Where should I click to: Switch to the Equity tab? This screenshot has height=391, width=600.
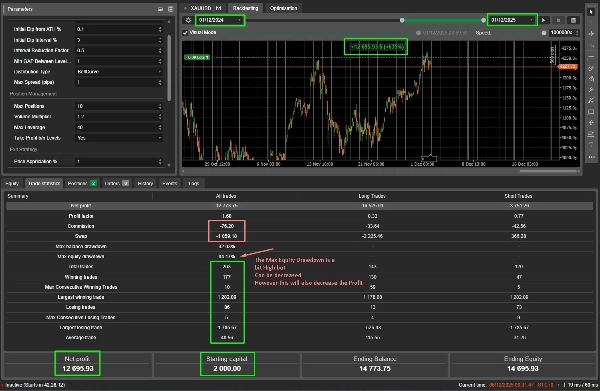(x=12, y=183)
